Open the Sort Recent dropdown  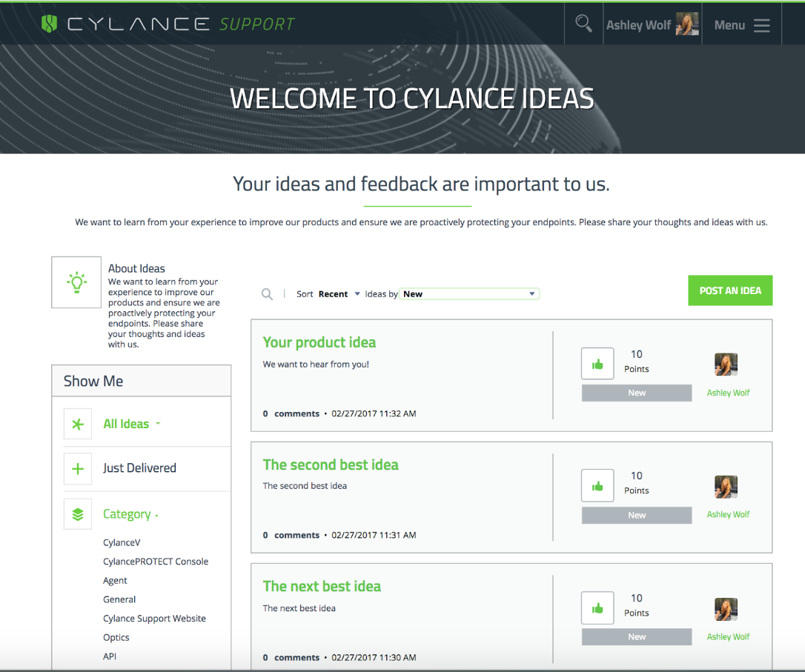[x=339, y=294]
